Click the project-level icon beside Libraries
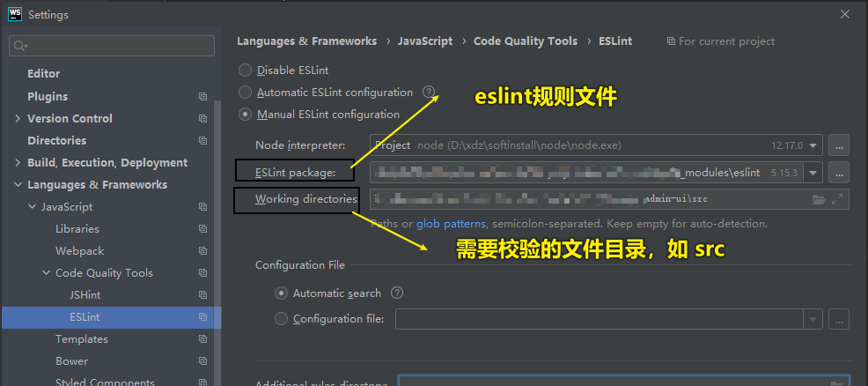868x386 pixels. (203, 229)
